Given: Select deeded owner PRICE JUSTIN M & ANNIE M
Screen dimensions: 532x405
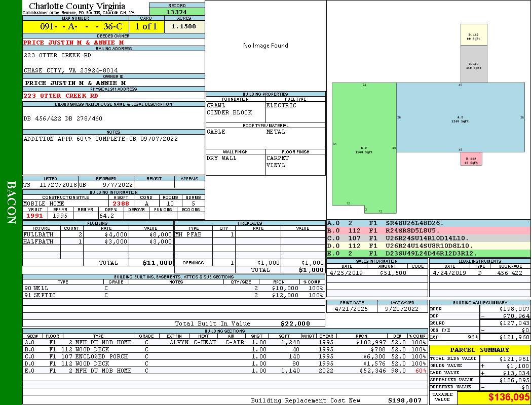Looking at the screenshot, I should (x=73, y=43).
